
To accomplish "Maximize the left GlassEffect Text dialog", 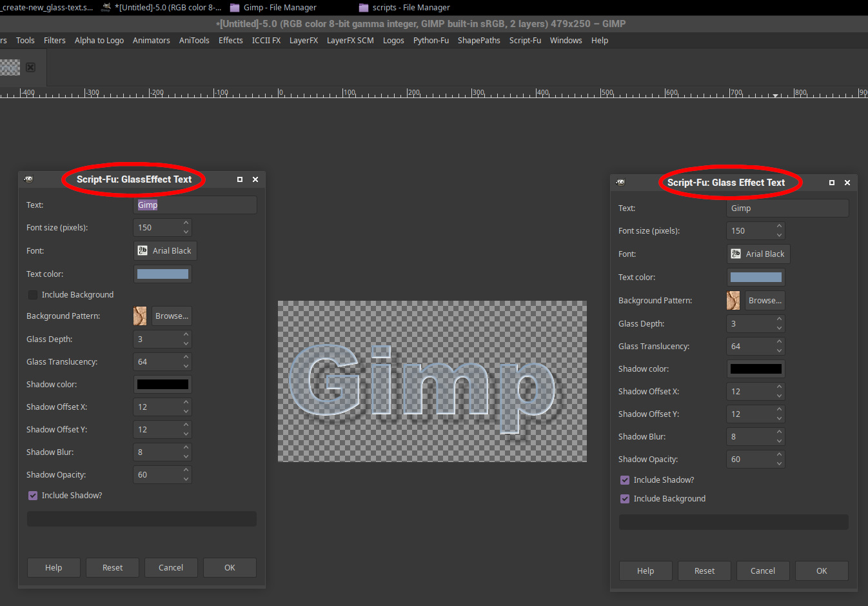I will (x=240, y=179).
